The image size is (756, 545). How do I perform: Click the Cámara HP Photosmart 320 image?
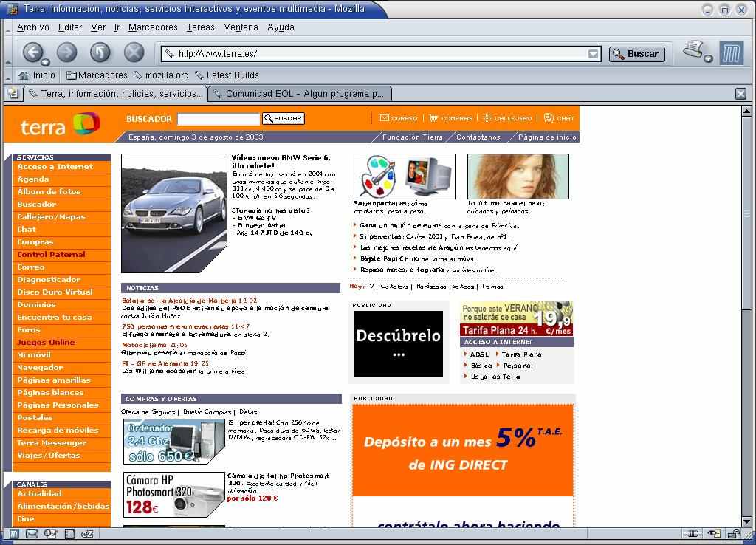[x=174, y=495]
